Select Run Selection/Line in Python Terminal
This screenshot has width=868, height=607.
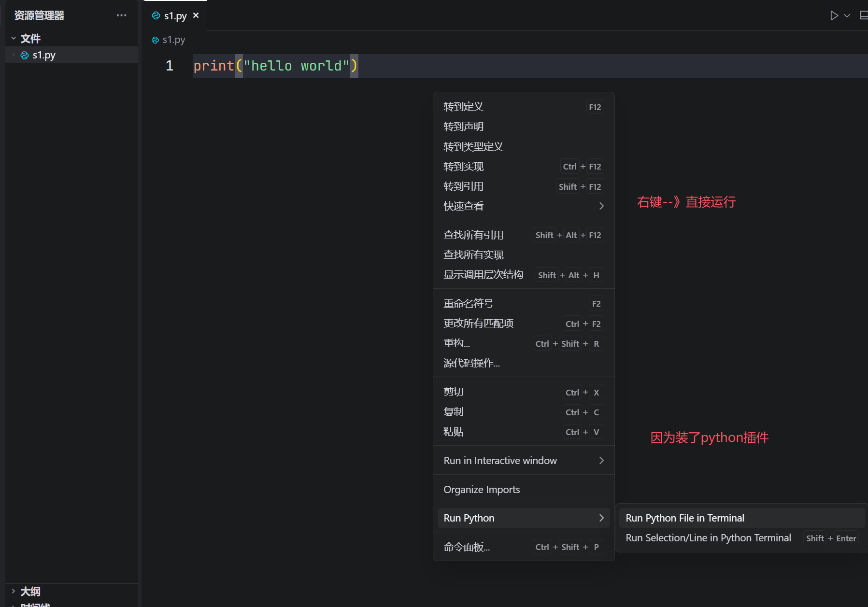pos(742,538)
